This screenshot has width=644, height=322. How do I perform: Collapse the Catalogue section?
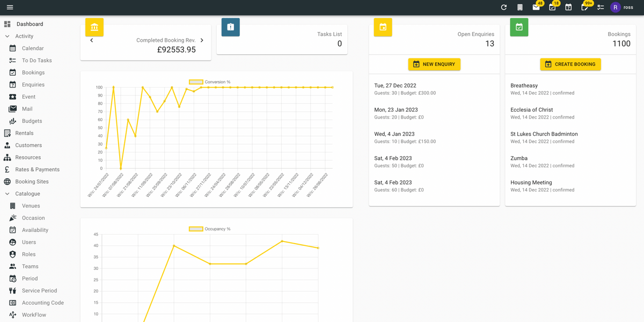click(8, 194)
